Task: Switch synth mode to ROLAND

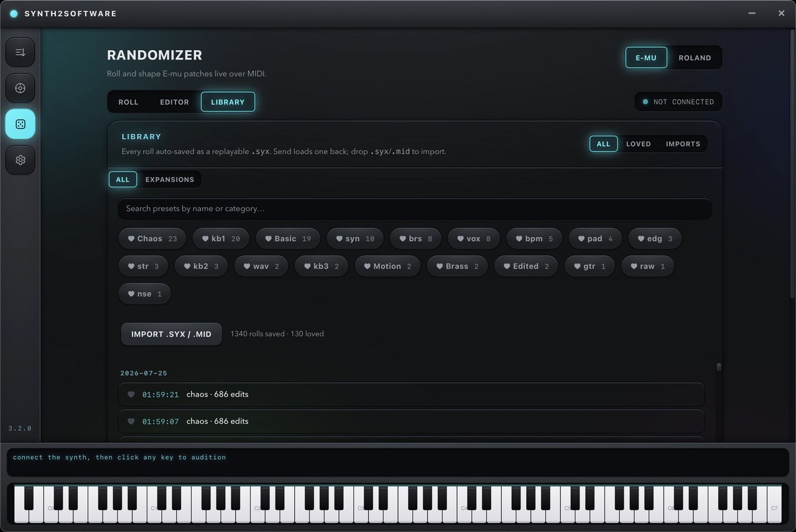Action: click(x=695, y=58)
